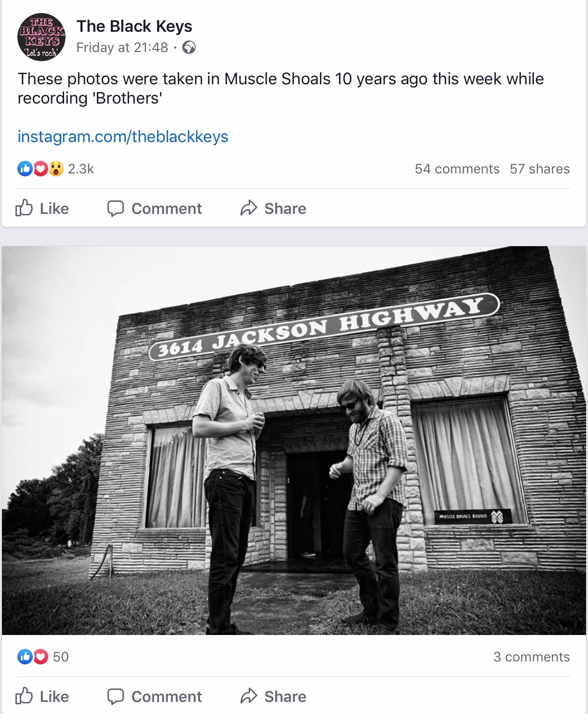Click the heart reaction icon on top post
This screenshot has height=714, width=588.
coord(40,169)
